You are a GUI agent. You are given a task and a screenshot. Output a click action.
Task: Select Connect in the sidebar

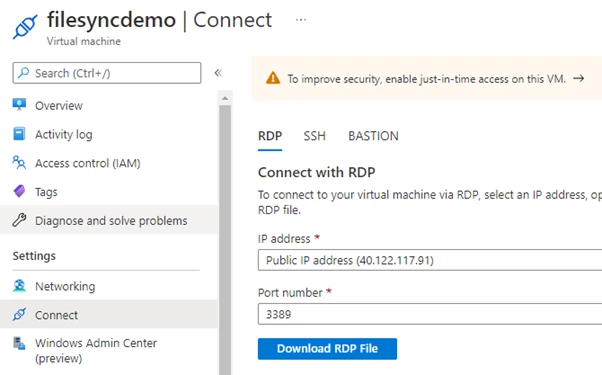point(109,314)
